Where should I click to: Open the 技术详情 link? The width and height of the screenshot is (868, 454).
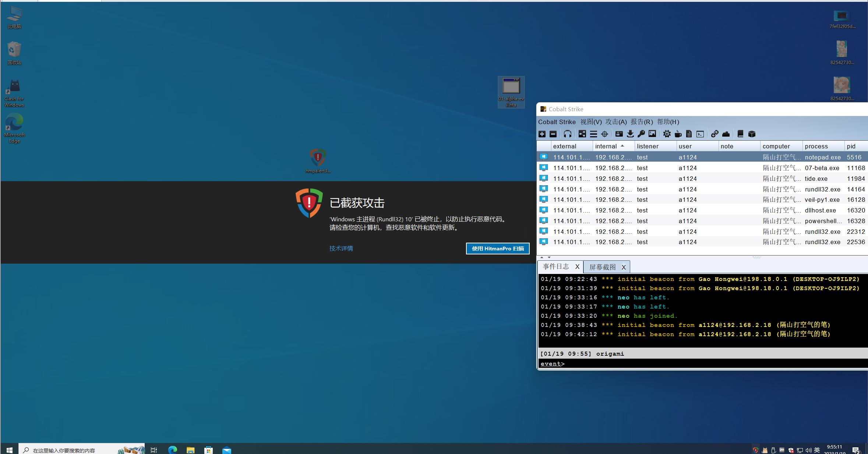[341, 249]
